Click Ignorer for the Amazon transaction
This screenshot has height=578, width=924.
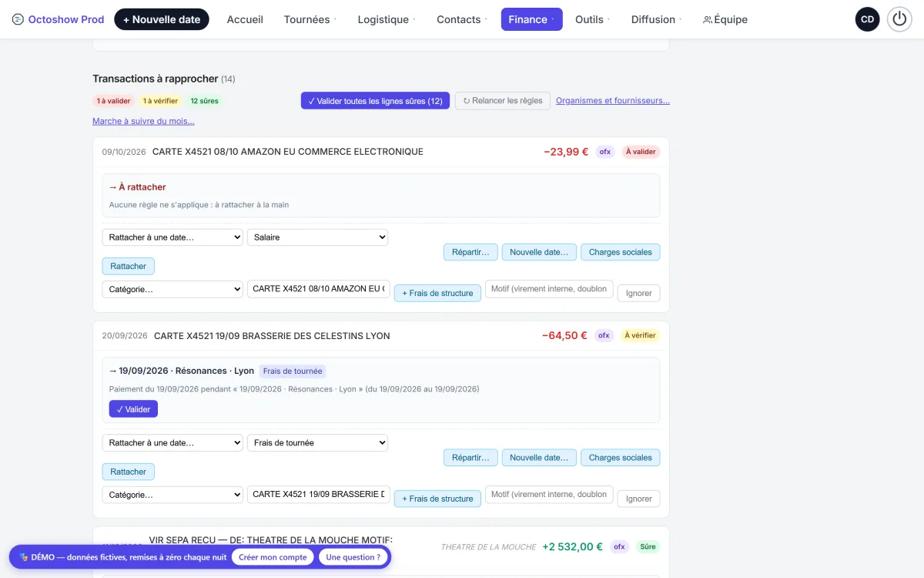(639, 293)
